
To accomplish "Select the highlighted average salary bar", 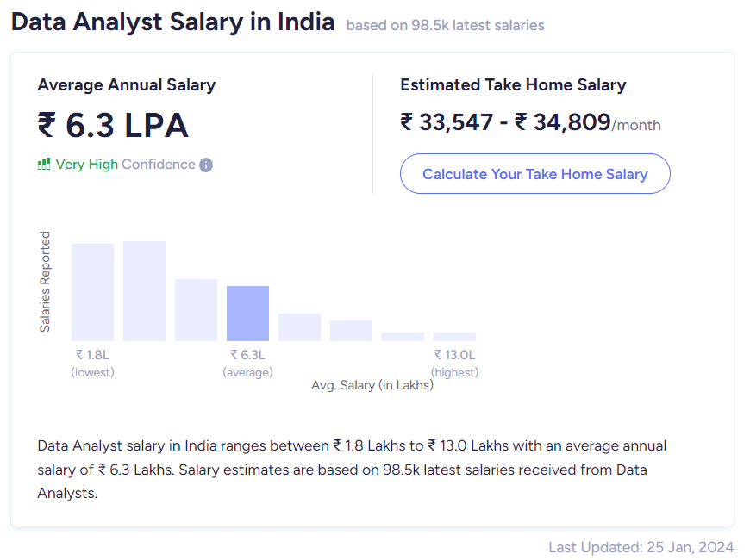I will pos(247,312).
